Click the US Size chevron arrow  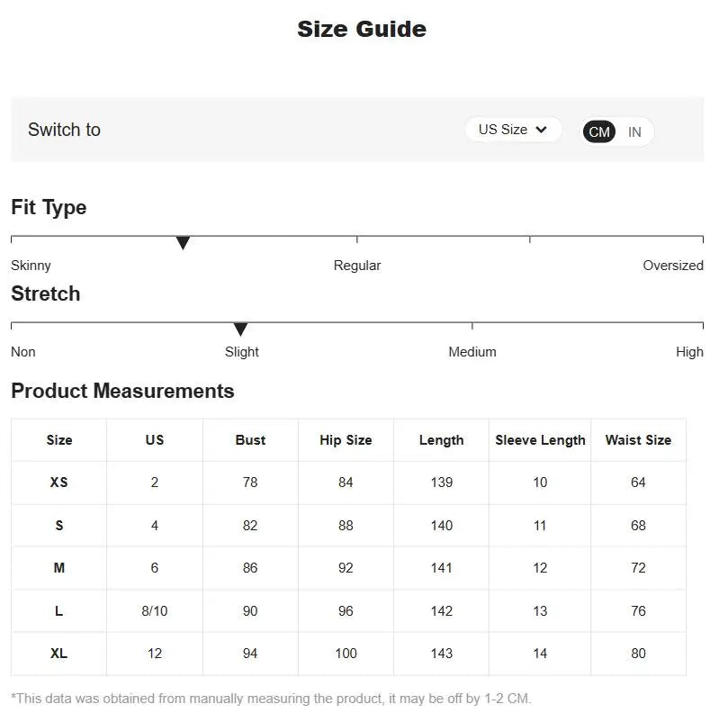[x=541, y=130]
